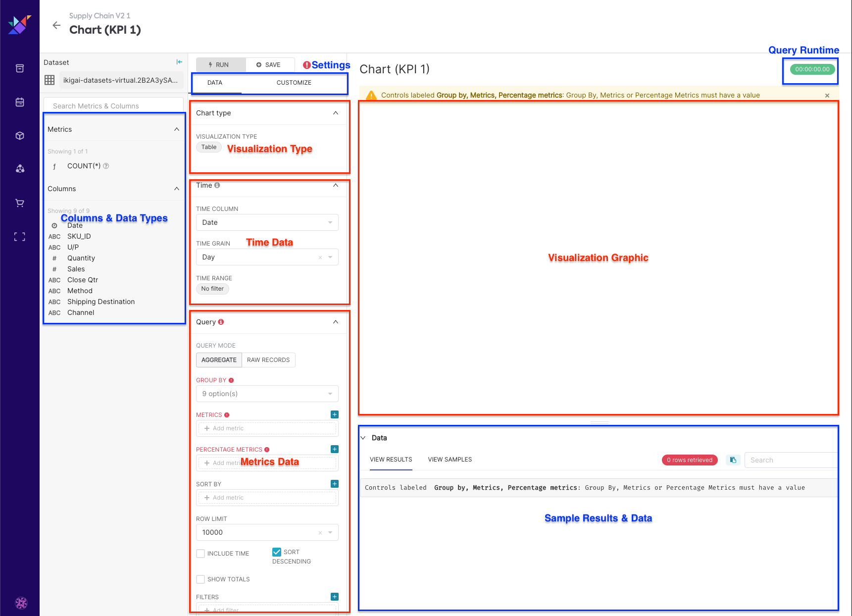The height and width of the screenshot is (616, 852).
Task: Copy results with the clipboard icon
Action: pyautogui.click(x=733, y=460)
